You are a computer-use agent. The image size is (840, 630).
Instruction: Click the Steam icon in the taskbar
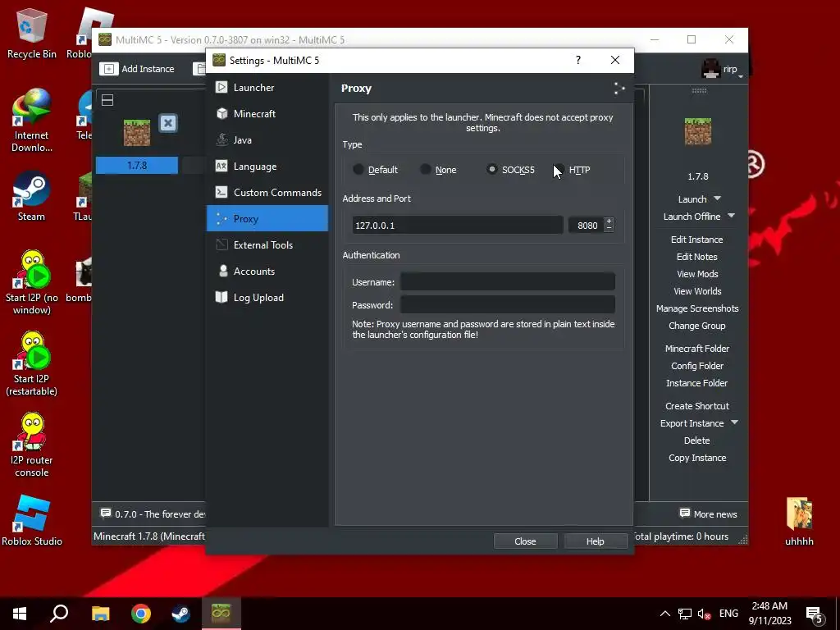point(180,614)
